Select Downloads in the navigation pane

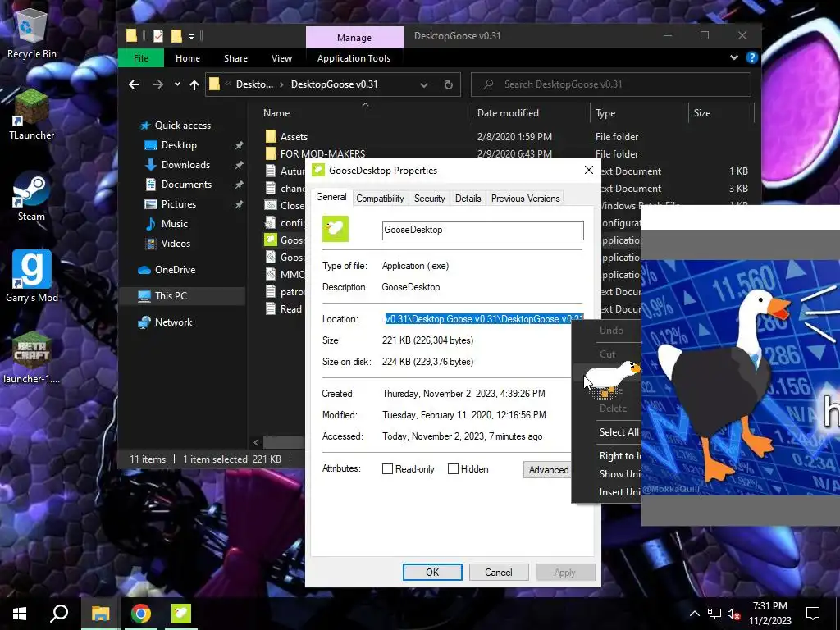click(x=185, y=165)
